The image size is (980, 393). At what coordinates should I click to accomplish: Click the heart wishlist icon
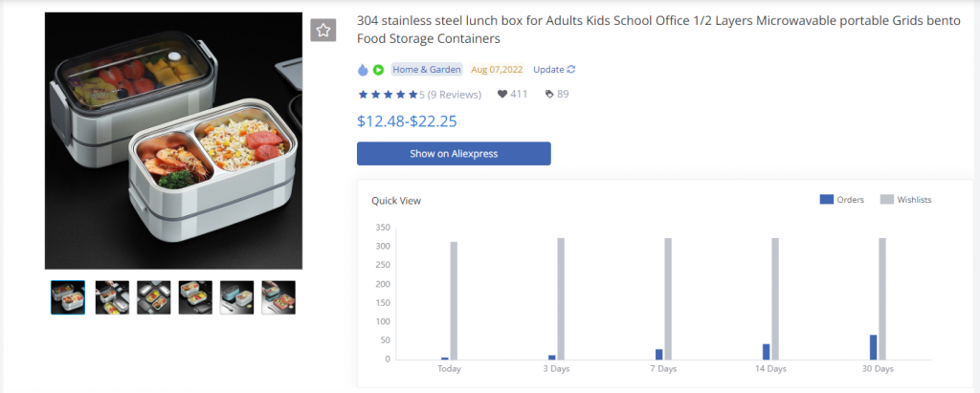pyautogui.click(x=501, y=95)
